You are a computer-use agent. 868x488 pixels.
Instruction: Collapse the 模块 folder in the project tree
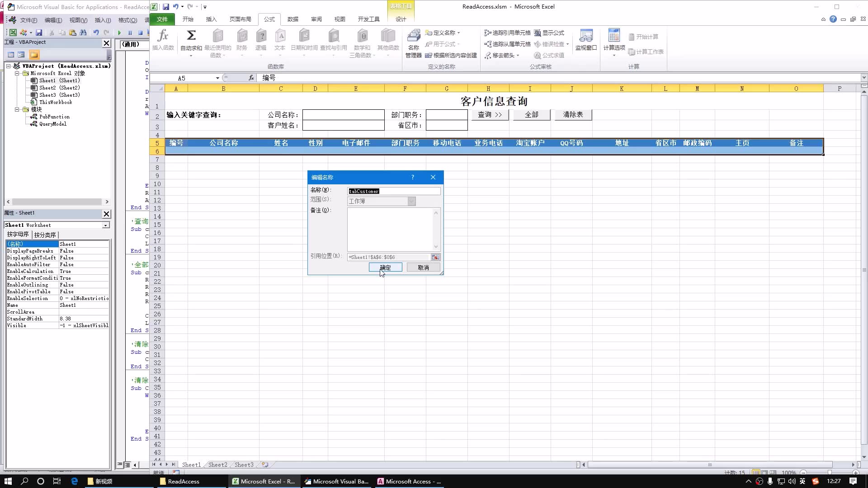point(17,109)
